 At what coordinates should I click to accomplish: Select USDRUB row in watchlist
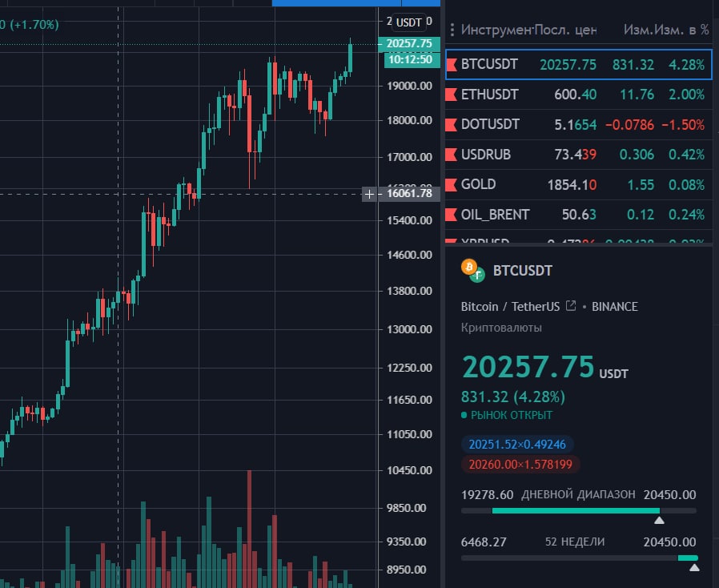click(x=579, y=155)
